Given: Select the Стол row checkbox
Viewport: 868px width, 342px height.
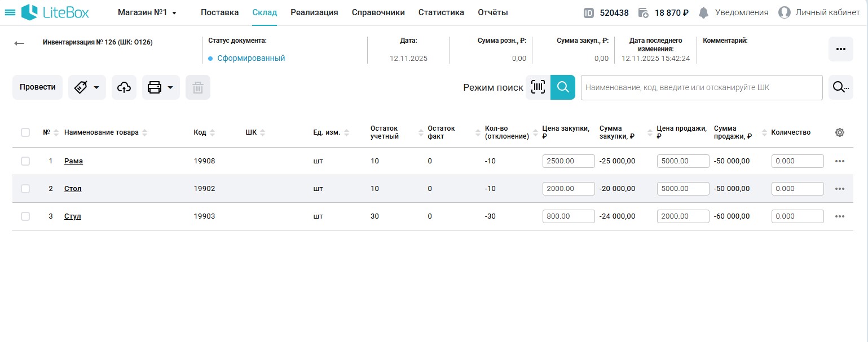Looking at the screenshot, I should click(25, 189).
